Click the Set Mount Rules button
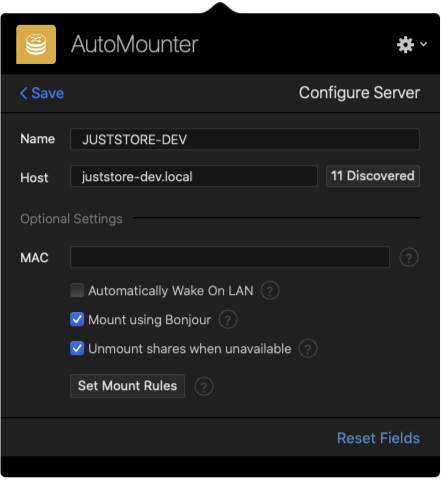This screenshot has width=441, height=481. [x=127, y=386]
